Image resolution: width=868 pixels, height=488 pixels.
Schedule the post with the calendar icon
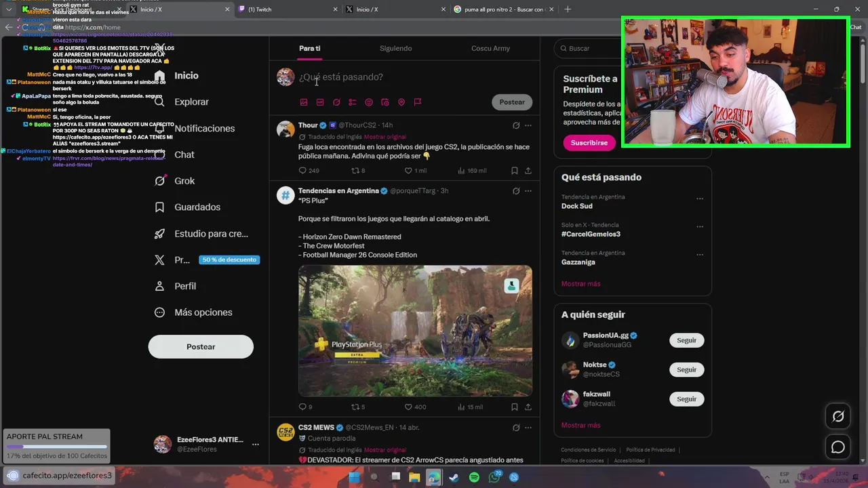385,102
